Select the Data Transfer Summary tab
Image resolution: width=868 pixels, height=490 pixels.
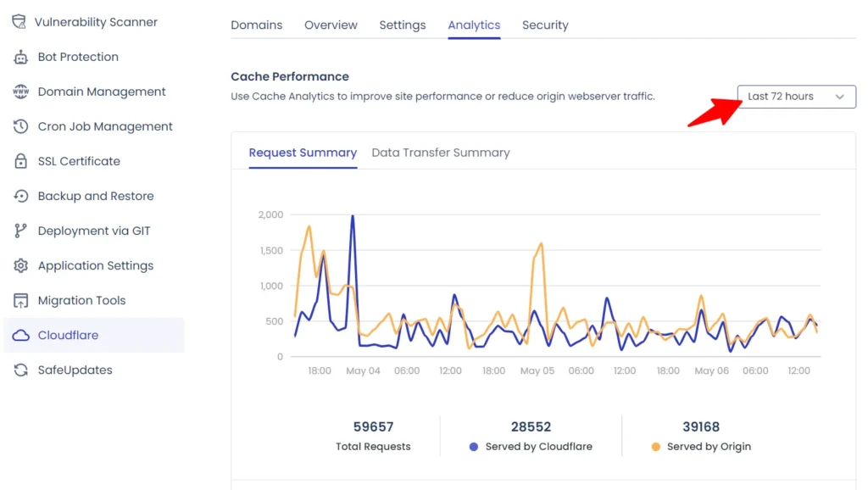pyautogui.click(x=440, y=153)
